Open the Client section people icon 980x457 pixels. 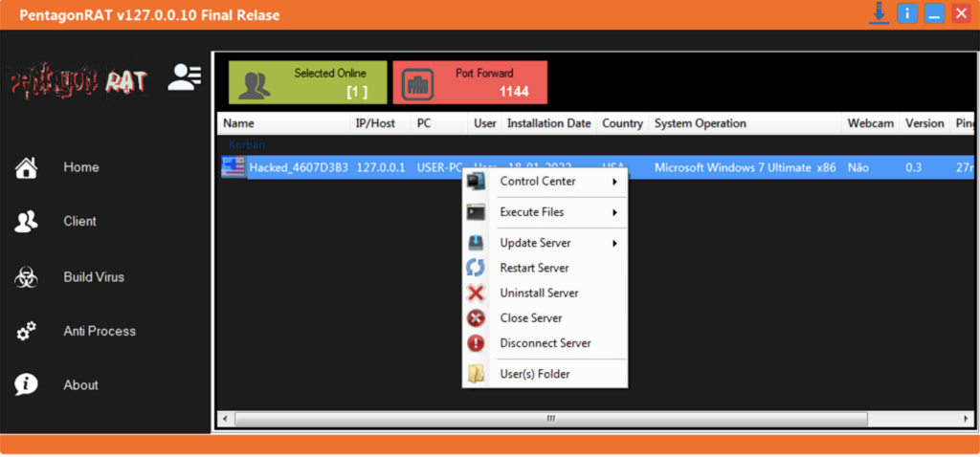pyautogui.click(x=26, y=221)
